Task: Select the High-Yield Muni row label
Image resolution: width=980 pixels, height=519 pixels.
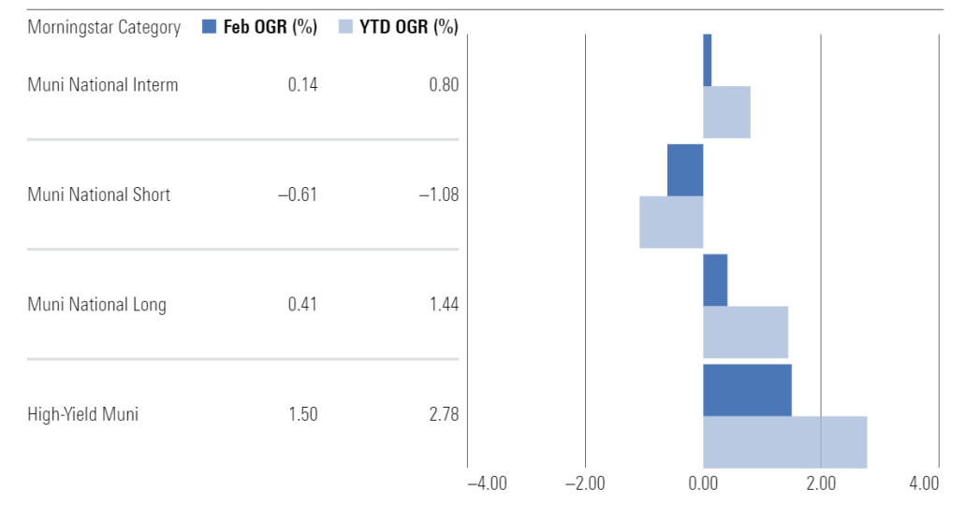Action: 83,413
